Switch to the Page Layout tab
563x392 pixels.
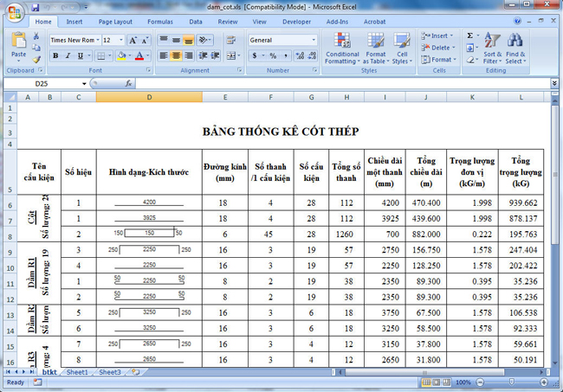[115, 21]
